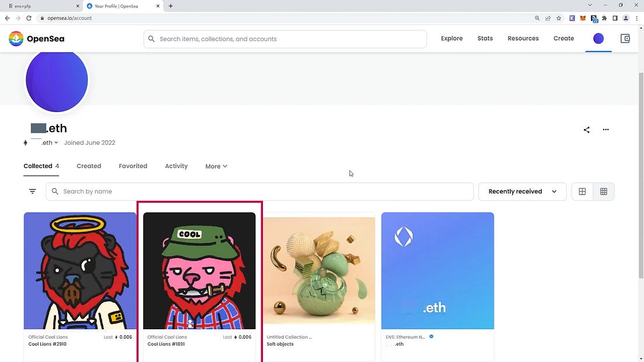The height and width of the screenshot is (362, 644).
Task: Select the Favorited tab
Action: pyautogui.click(x=133, y=166)
